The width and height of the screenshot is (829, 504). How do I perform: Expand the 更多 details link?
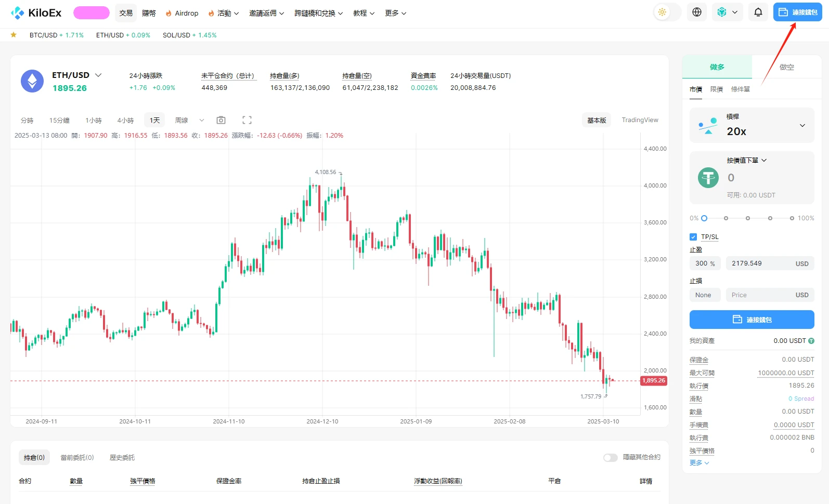pos(699,463)
